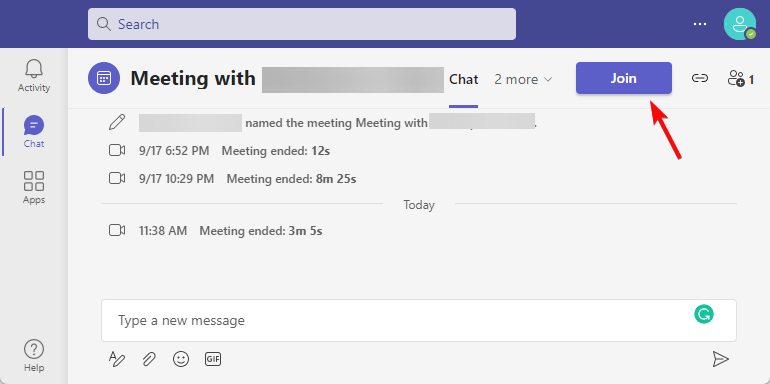The image size is (770, 384).
Task: Click the 9/17 10:29 PM timestamp
Action: pos(176,179)
